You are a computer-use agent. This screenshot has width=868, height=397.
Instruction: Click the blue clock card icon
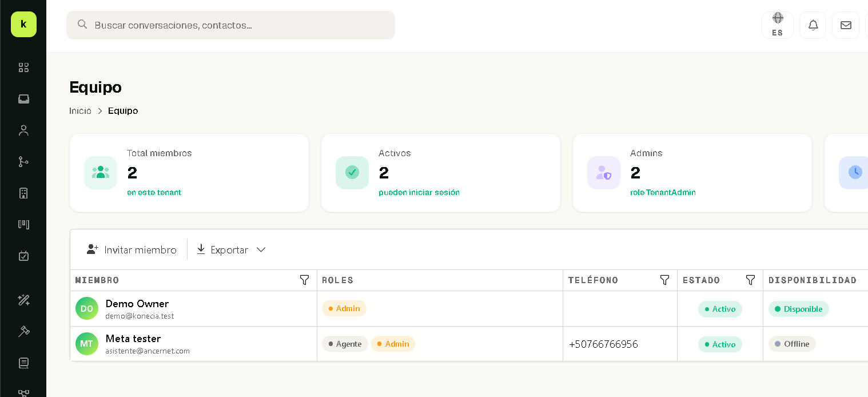click(854, 172)
